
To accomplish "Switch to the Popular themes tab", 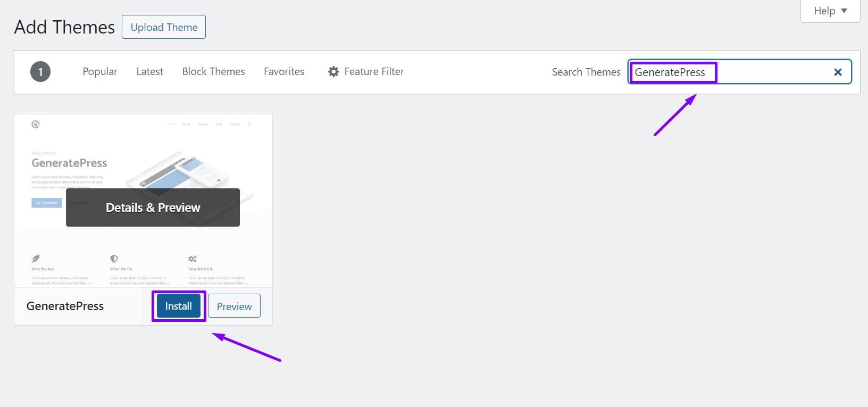I will click(100, 71).
